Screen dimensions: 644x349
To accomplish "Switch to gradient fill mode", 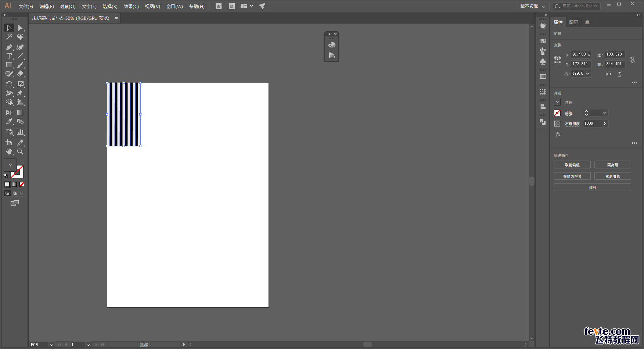I will (x=15, y=185).
